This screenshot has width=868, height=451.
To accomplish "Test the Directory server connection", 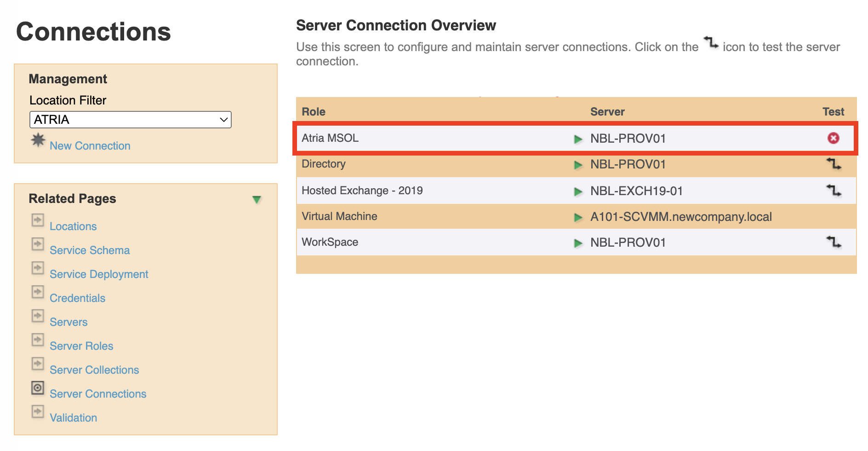I will pos(833,164).
